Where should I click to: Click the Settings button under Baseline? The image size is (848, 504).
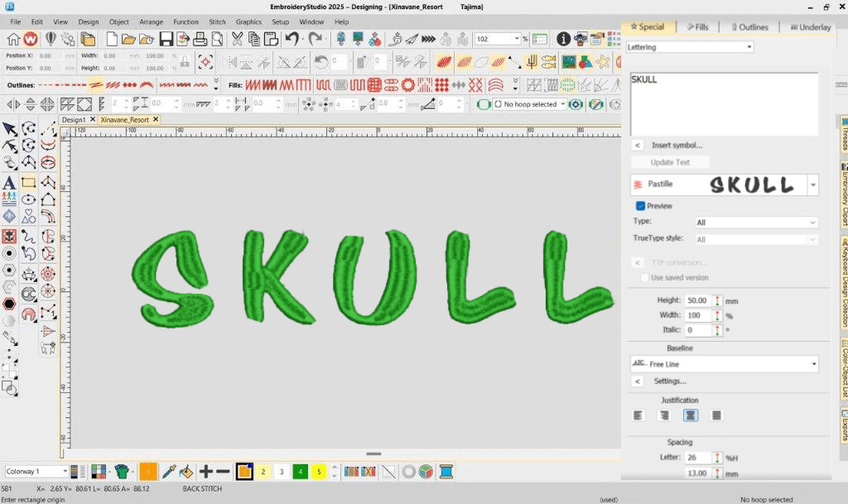pyautogui.click(x=669, y=382)
